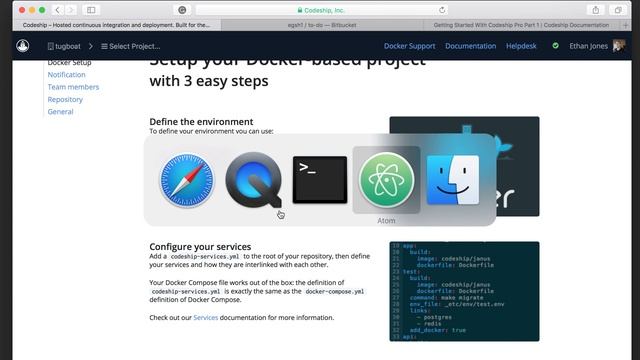Click Define the environment heading
The height and width of the screenshot is (360, 640).
(x=201, y=122)
